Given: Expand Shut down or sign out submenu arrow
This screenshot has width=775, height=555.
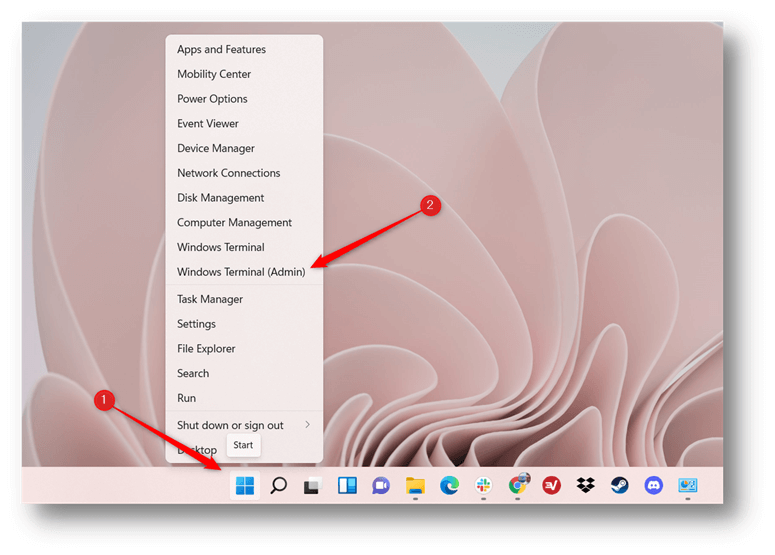Looking at the screenshot, I should tap(307, 425).
